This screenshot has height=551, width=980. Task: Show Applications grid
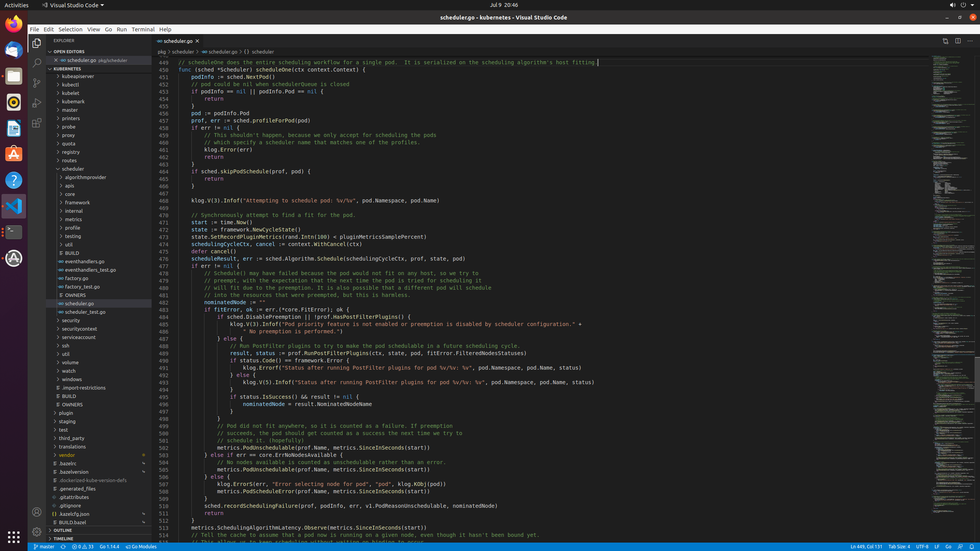pyautogui.click(x=14, y=537)
